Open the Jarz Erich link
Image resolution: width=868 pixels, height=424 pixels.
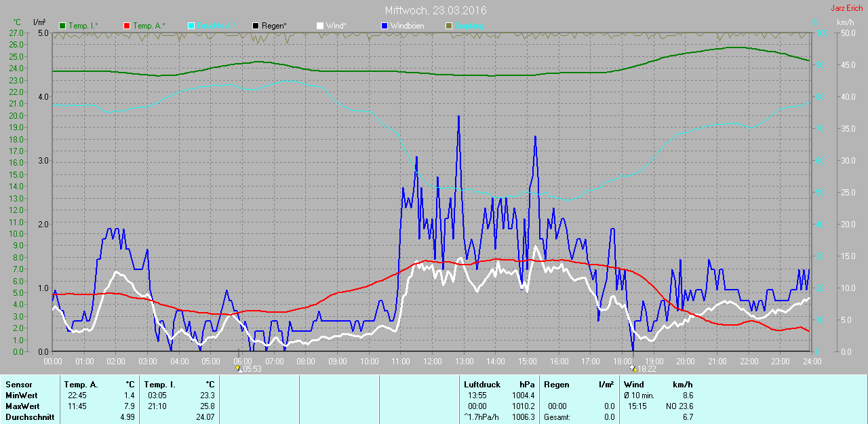848,8
